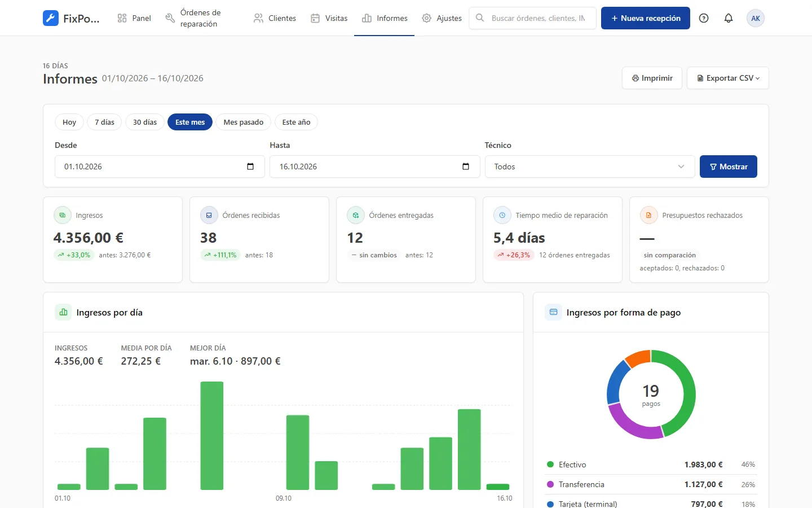Click the FixPo wrench logo icon
This screenshot has width=812, height=508.
coord(51,18)
